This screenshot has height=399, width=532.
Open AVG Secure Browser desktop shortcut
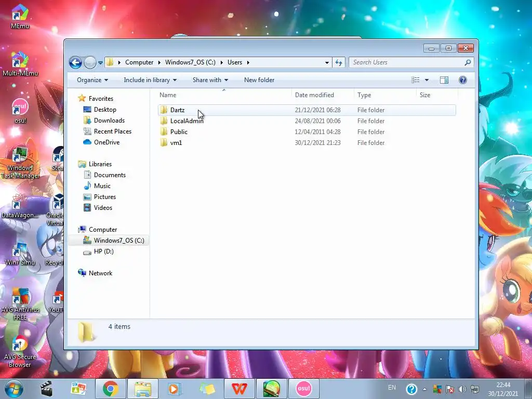[x=20, y=352]
